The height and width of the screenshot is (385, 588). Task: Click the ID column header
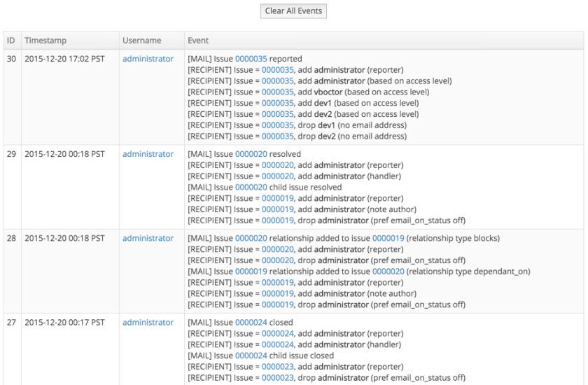tap(13, 41)
